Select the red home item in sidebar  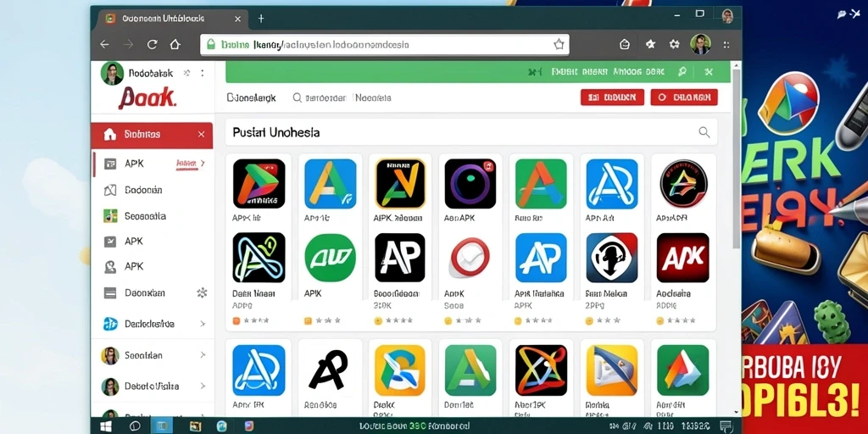(x=152, y=135)
